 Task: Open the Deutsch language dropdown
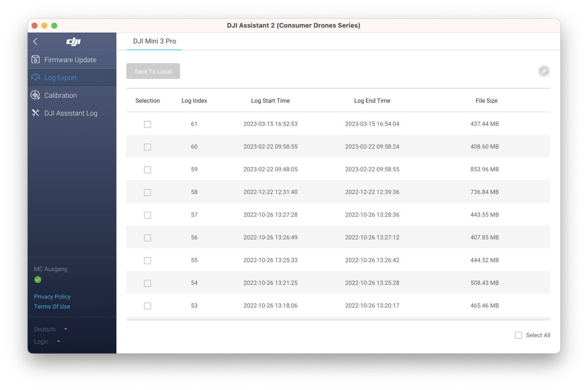tap(51, 329)
